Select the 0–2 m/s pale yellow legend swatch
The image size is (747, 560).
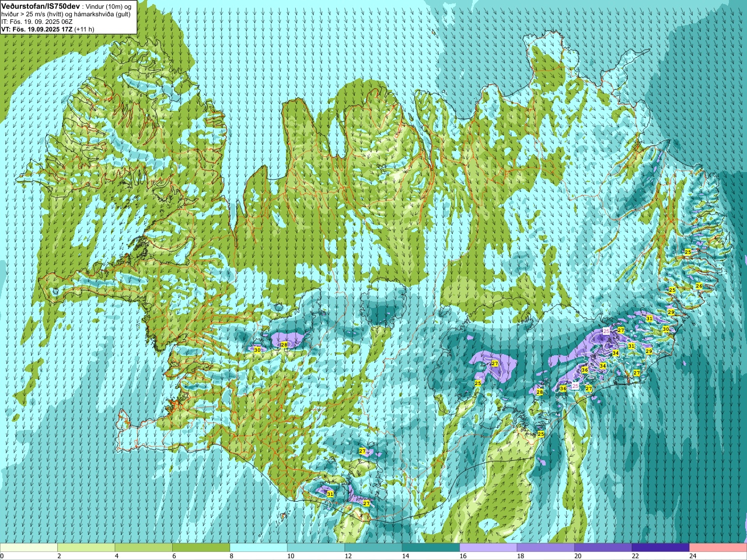coord(29,548)
